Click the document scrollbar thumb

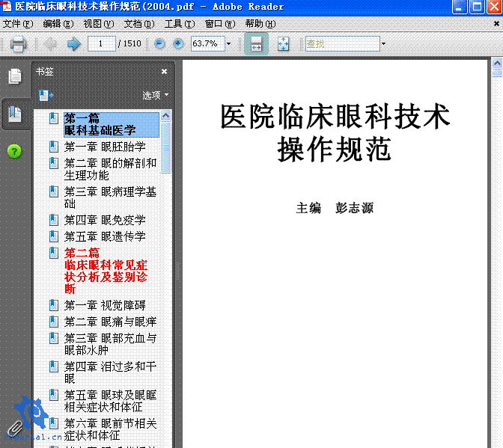click(x=497, y=73)
